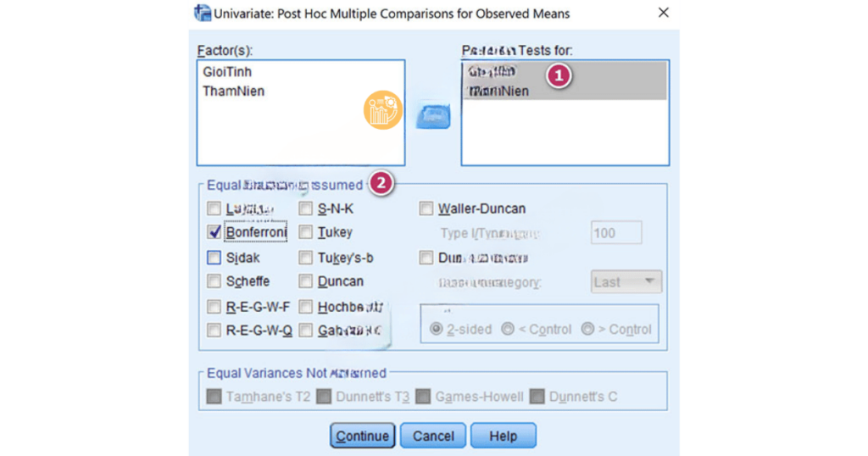Select GioiTinh in the Factor(s) list
The image size is (868, 456).
pos(227,72)
